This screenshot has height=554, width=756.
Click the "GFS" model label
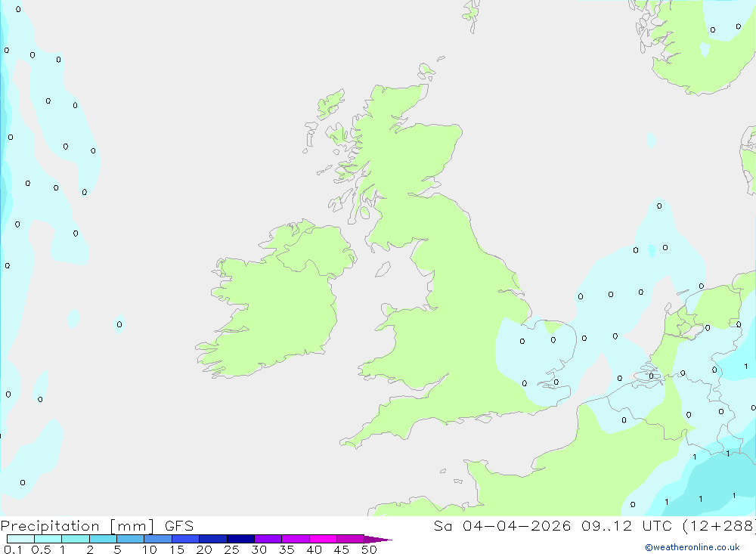pyautogui.click(x=179, y=525)
